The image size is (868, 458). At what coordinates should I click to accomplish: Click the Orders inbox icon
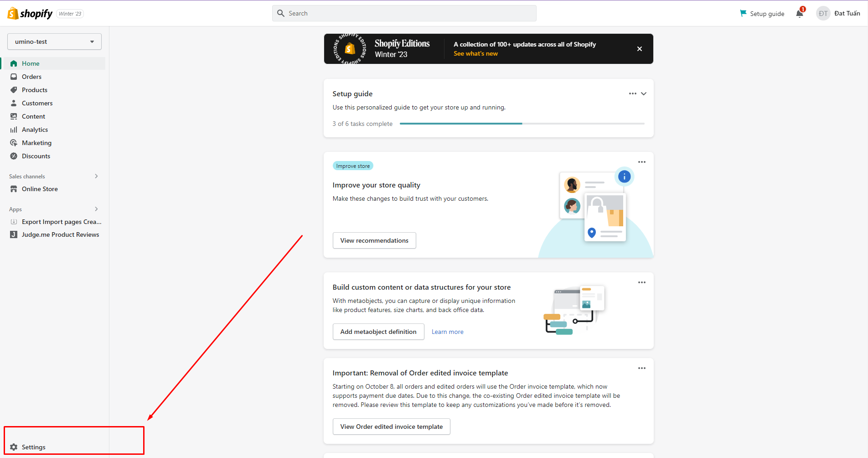(x=14, y=77)
